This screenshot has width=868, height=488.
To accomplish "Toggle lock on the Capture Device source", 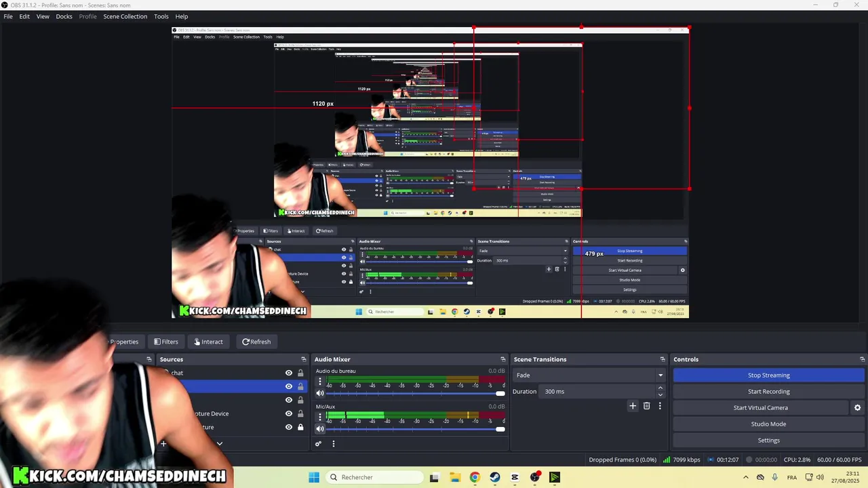I will tap(300, 413).
